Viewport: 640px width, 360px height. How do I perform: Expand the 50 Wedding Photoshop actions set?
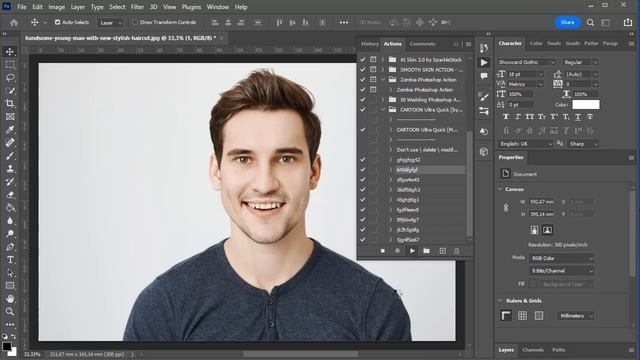(x=383, y=100)
